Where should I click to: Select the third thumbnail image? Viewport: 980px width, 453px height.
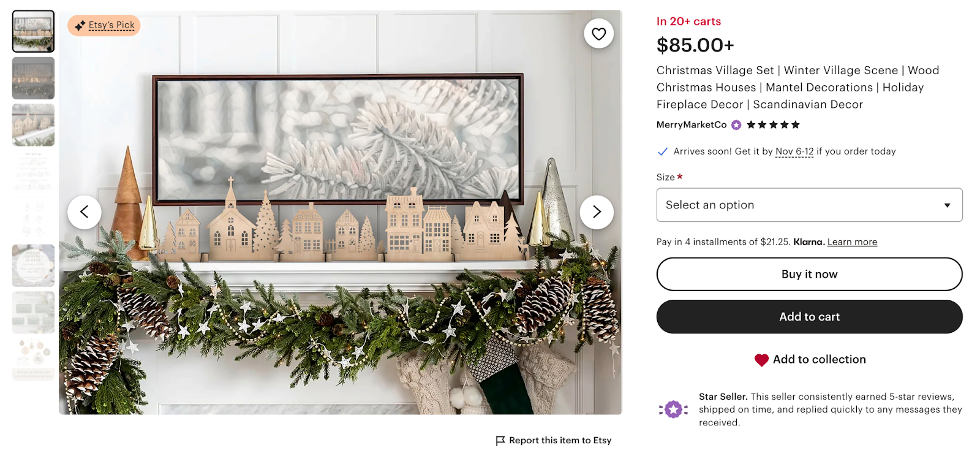[x=33, y=125]
